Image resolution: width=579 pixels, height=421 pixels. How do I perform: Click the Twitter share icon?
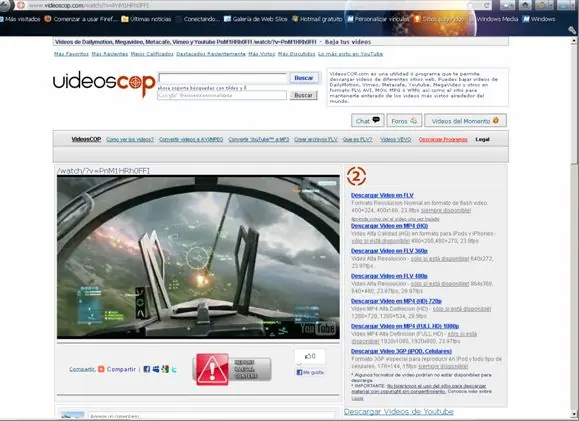tap(174, 369)
